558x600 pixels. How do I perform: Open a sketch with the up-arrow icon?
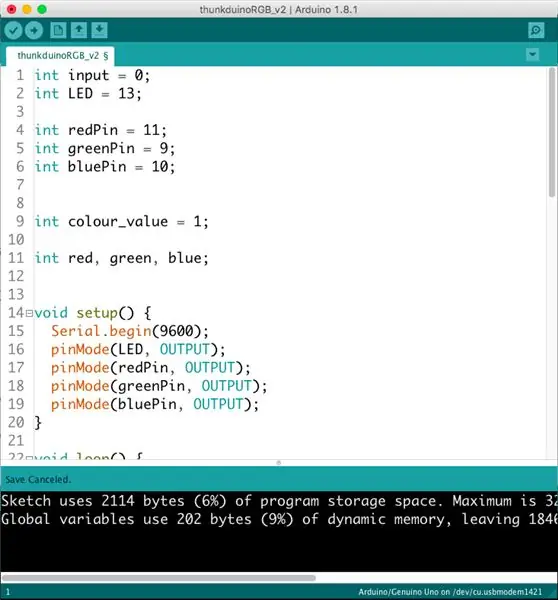(79, 30)
